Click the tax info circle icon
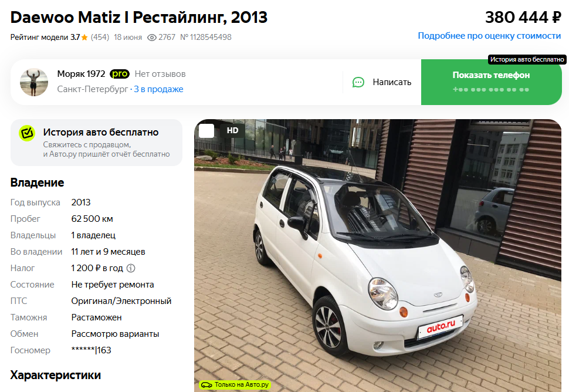The width and height of the screenshot is (569, 392). (x=131, y=268)
